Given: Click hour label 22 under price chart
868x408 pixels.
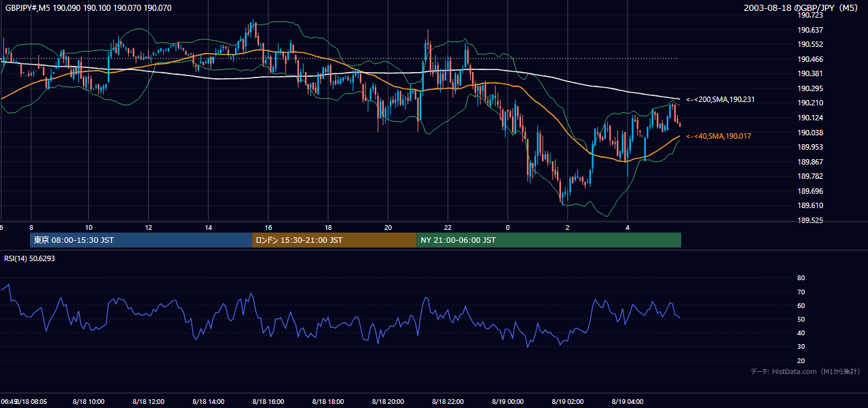Looking at the screenshot, I should (x=448, y=228).
